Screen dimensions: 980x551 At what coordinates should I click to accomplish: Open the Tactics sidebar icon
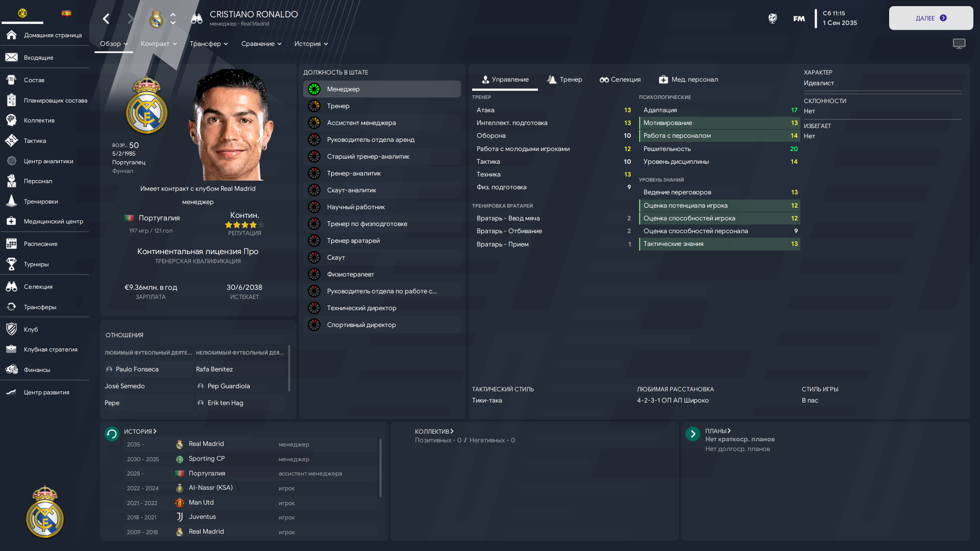point(11,140)
